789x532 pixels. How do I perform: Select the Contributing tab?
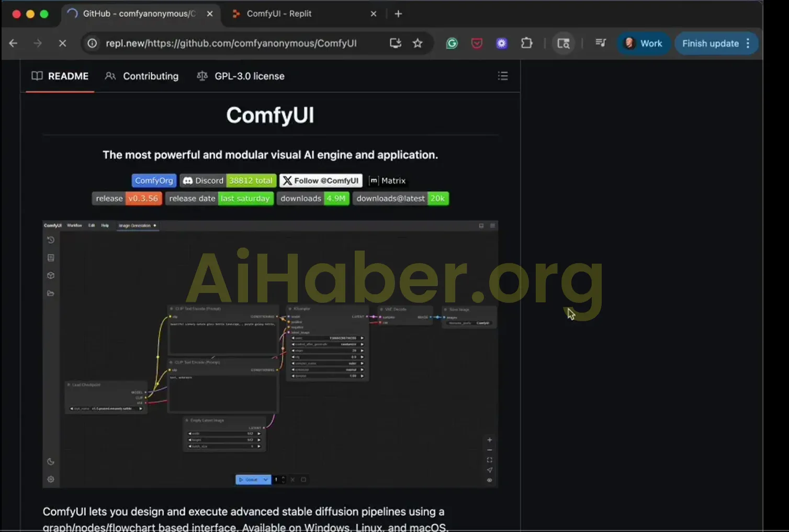pos(142,76)
